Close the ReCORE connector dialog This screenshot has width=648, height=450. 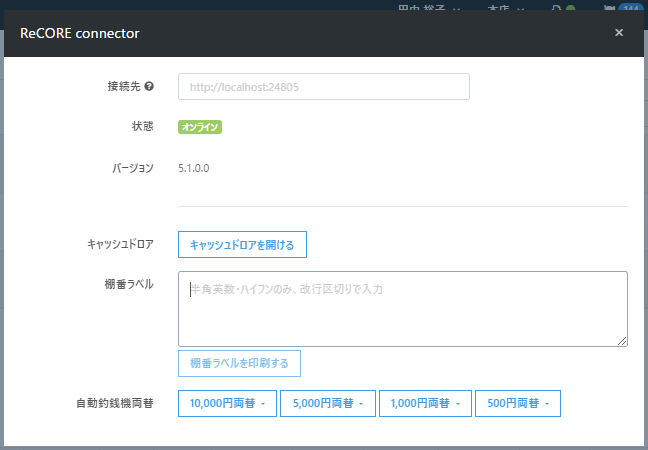point(619,33)
